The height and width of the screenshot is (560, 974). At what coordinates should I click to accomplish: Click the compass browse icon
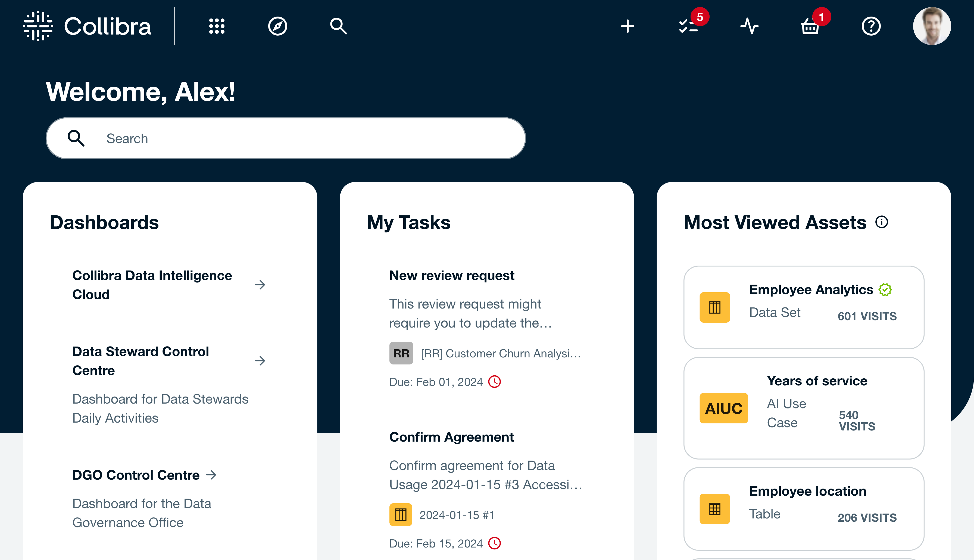277,26
